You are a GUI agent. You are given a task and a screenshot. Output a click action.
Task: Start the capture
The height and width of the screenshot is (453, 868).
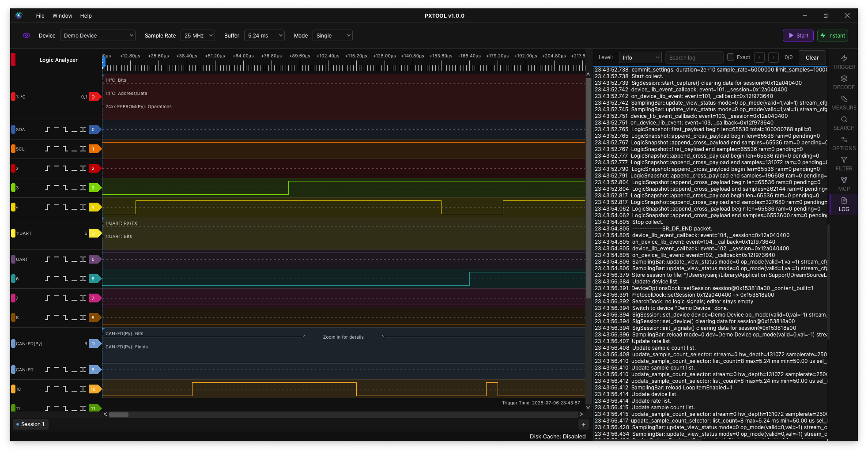[799, 35]
